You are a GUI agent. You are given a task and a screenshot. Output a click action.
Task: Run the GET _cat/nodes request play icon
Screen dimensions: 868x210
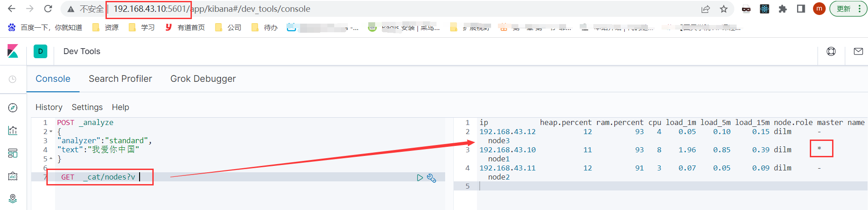click(x=420, y=178)
